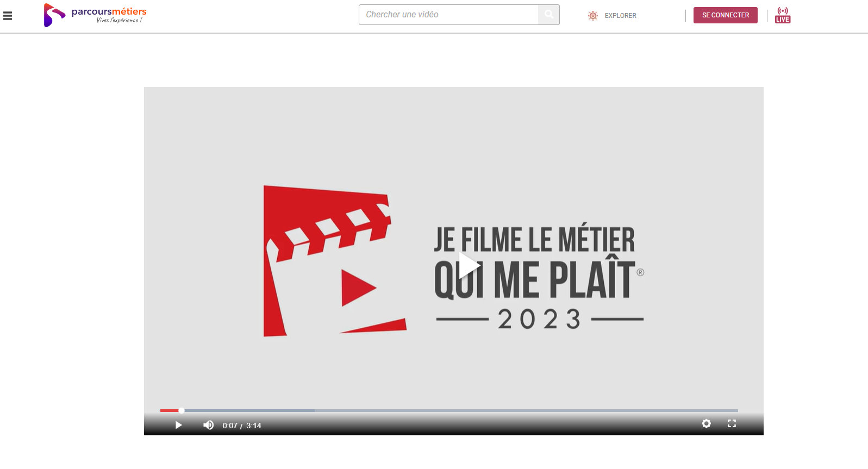The image size is (868, 469).
Task: Focus the "Chercher une vidéo" search field
Action: point(448,15)
